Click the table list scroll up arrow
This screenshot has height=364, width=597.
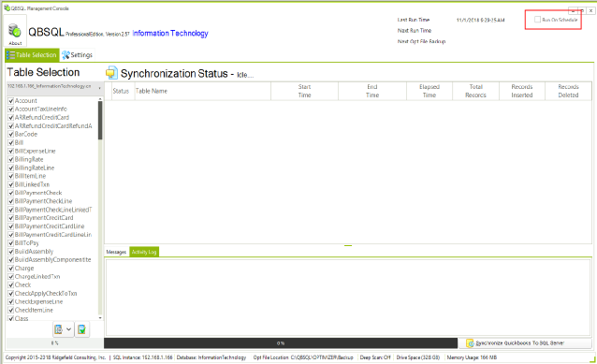pos(100,99)
